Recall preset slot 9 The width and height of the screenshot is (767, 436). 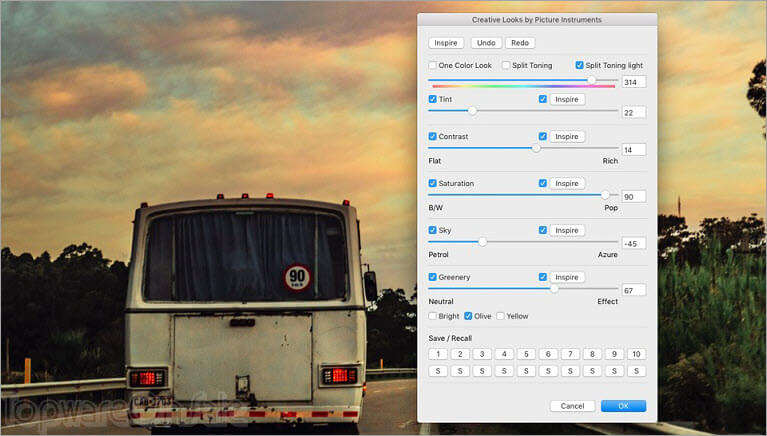coord(614,354)
